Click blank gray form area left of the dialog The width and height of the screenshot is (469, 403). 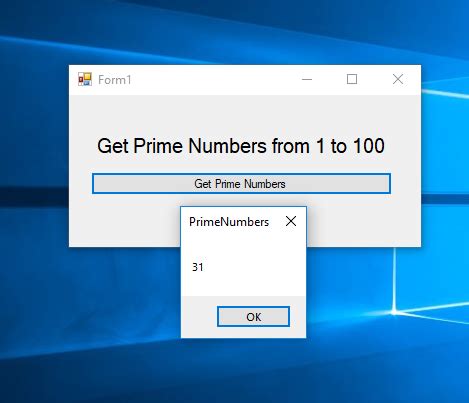click(x=125, y=222)
